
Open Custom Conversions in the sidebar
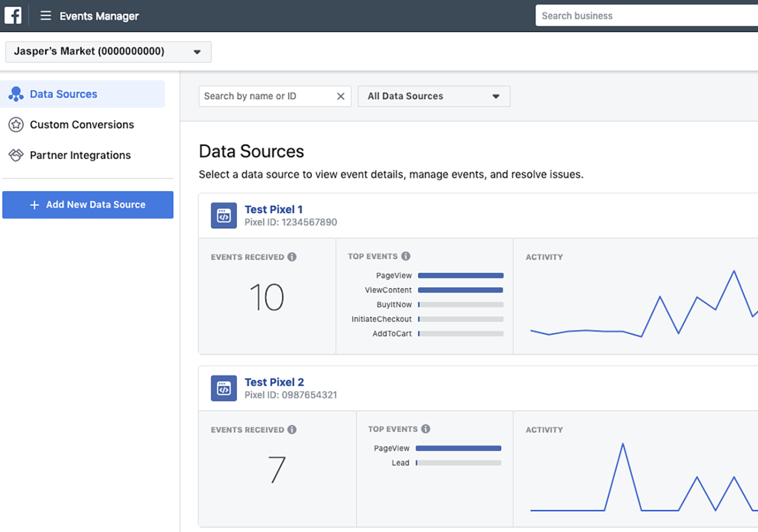click(x=83, y=125)
